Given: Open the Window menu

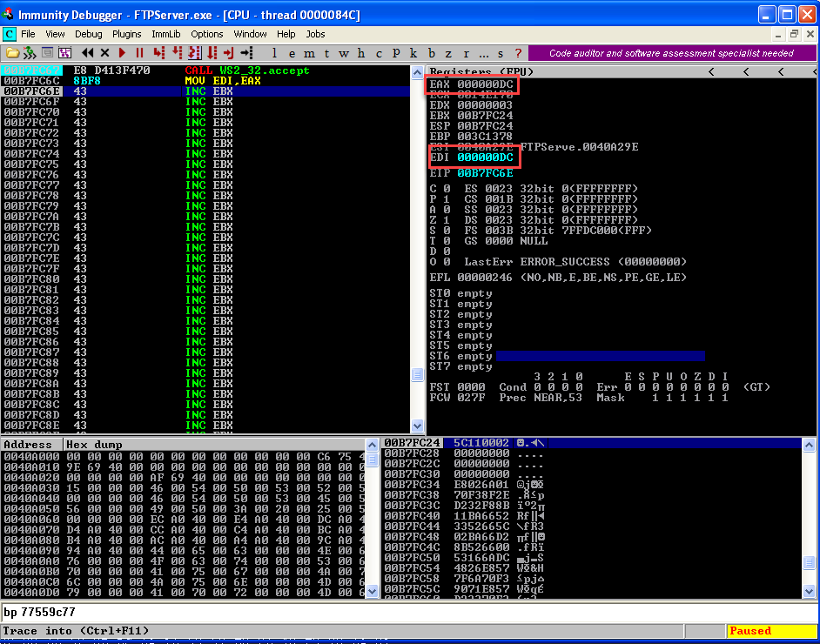Looking at the screenshot, I should (x=250, y=35).
